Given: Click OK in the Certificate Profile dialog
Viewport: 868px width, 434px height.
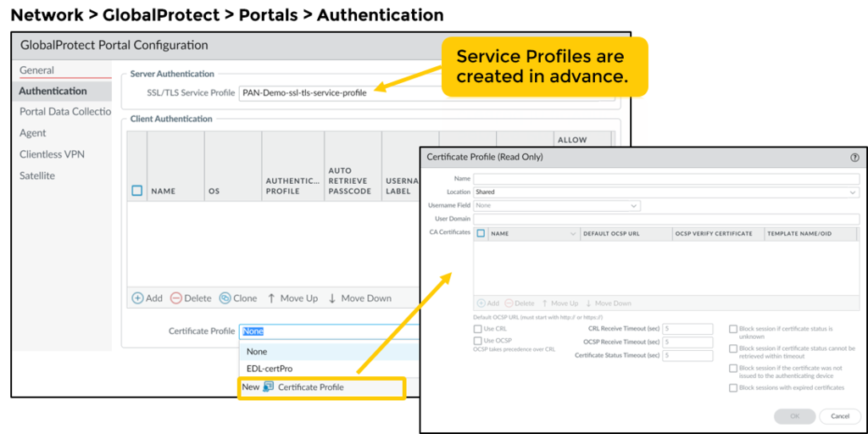Looking at the screenshot, I should [795, 416].
